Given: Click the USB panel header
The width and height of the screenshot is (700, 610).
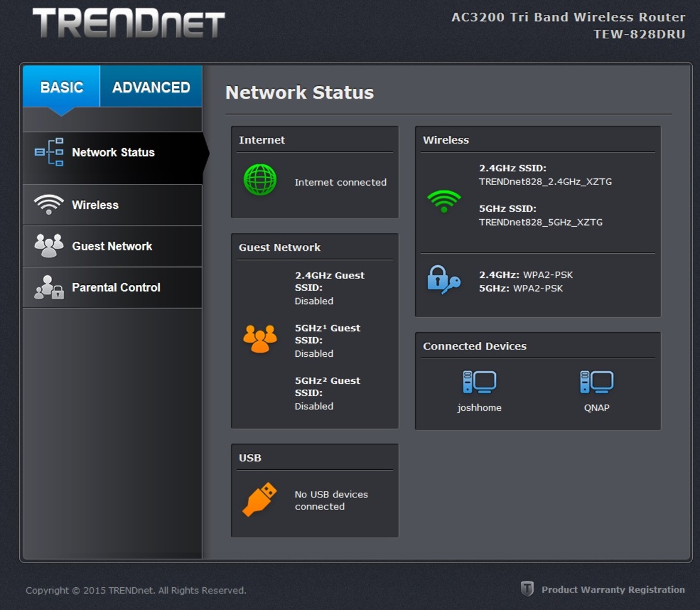Looking at the screenshot, I should pyautogui.click(x=250, y=458).
